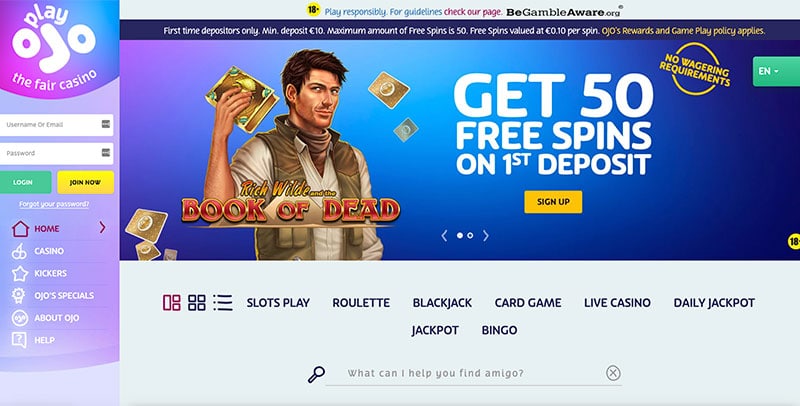
Task: Open the Live Casino category tab
Action: pyautogui.click(x=617, y=302)
